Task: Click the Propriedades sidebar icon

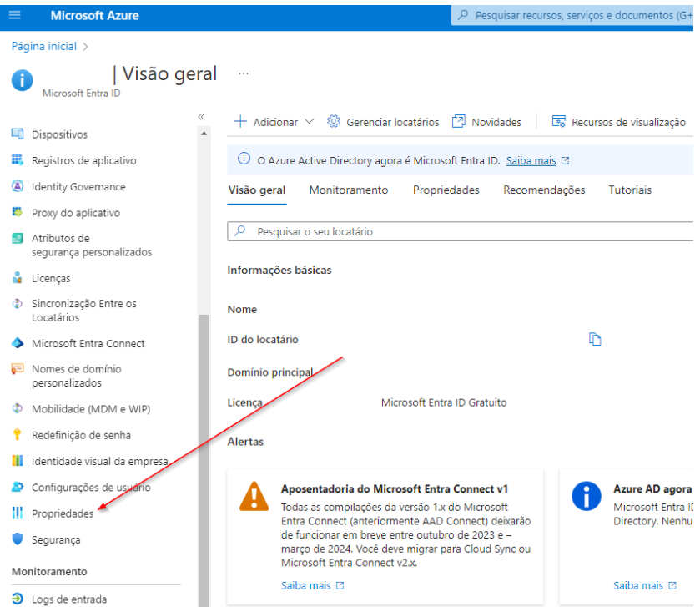Action: (18, 513)
